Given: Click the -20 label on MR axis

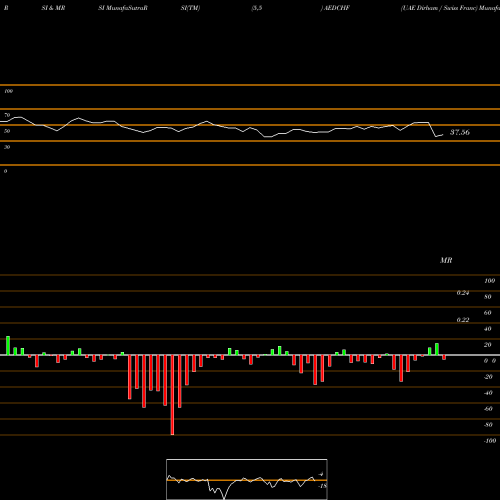Looking at the screenshot, I should 488,377.
